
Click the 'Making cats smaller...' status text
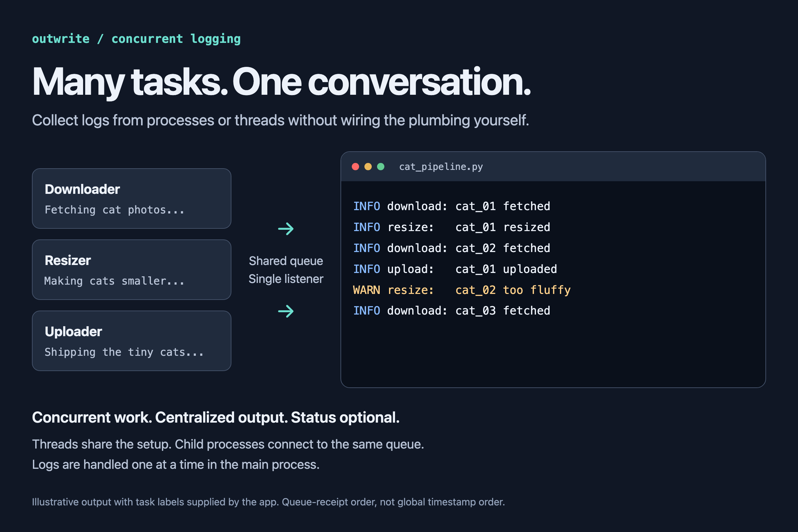coord(115,281)
